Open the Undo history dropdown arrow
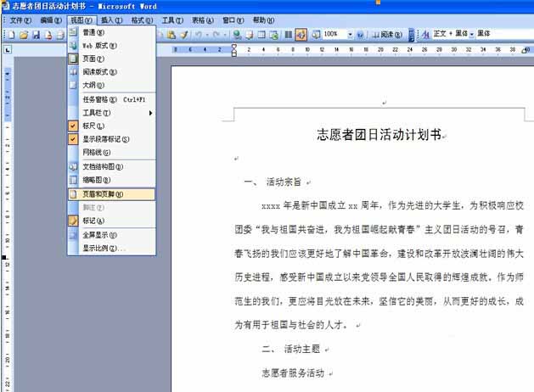The width and height of the screenshot is (534, 392). click(x=206, y=35)
